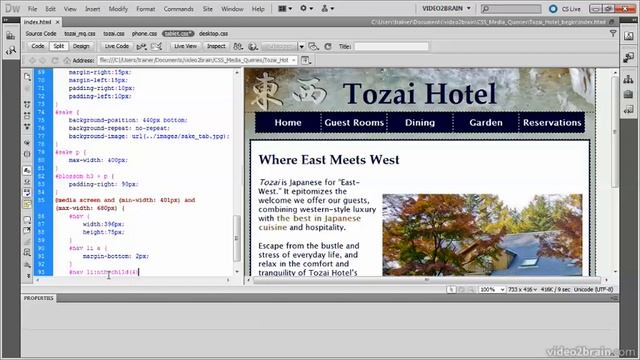Screen dimensions: 640x360
Task: Open the Live View options menu icon
Action: coord(306,60)
